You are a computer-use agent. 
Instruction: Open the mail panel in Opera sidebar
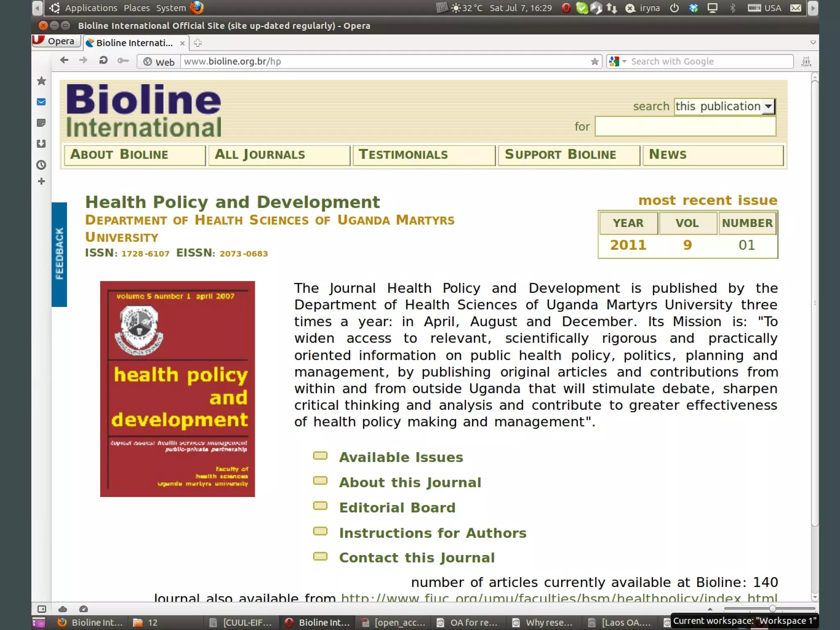pos(41,102)
